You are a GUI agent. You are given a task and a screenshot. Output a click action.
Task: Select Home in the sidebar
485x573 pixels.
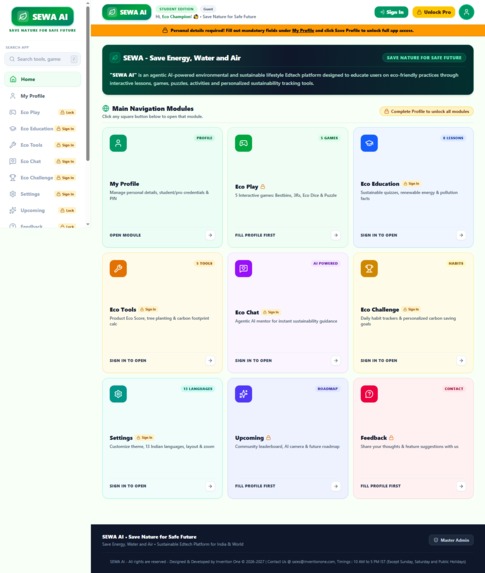tap(42, 79)
